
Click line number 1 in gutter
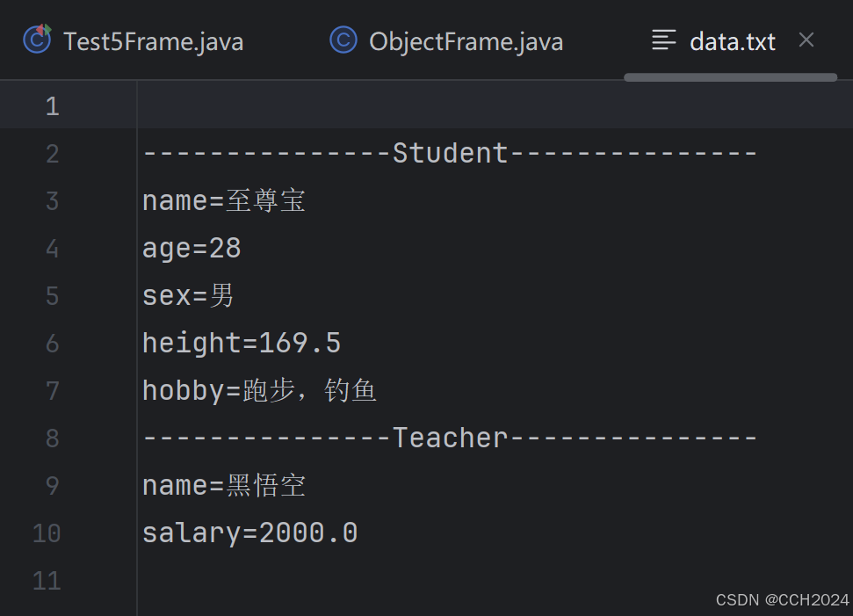[52, 106]
